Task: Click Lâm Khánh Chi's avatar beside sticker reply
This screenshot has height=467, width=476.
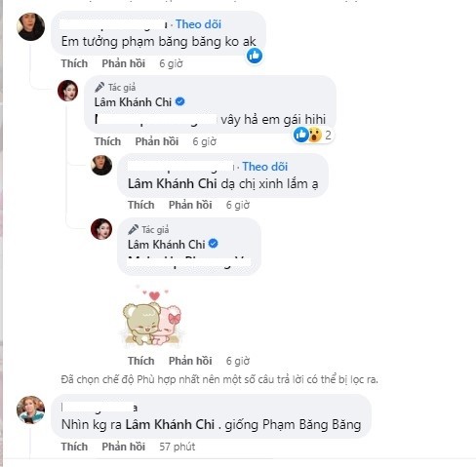Action: tap(101, 229)
